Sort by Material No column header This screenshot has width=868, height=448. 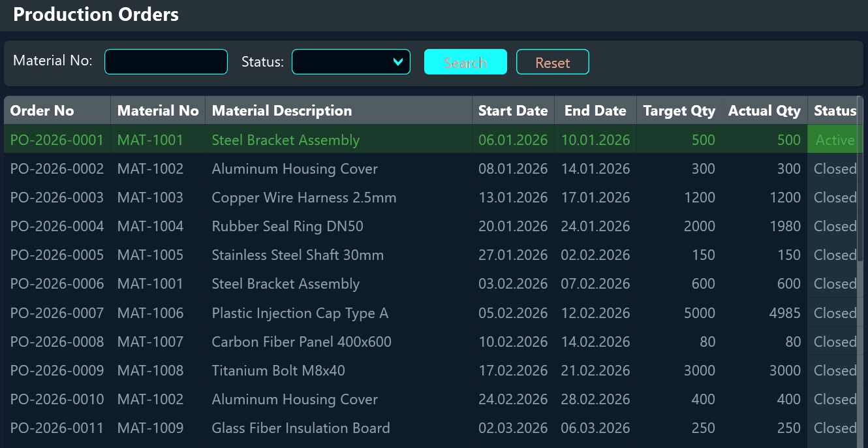coord(158,110)
